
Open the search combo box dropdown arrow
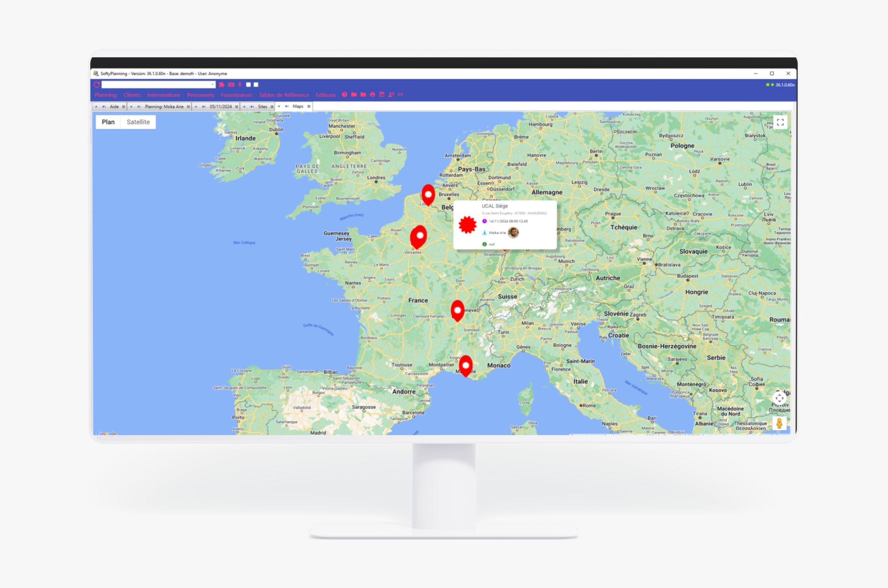coord(212,85)
